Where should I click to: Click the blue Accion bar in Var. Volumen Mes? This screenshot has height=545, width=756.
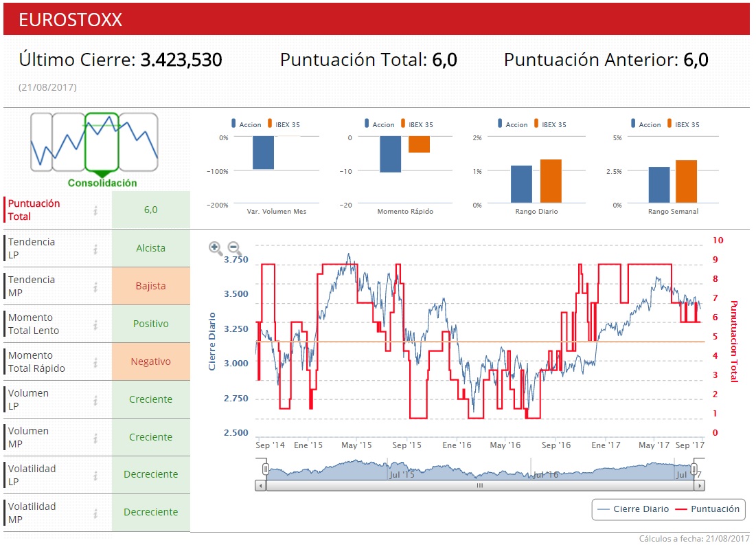point(263,153)
